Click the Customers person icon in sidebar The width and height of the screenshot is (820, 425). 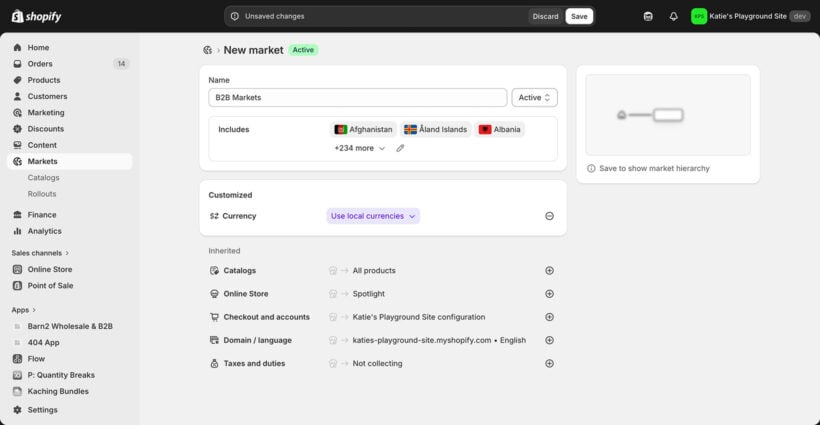point(17,96)
